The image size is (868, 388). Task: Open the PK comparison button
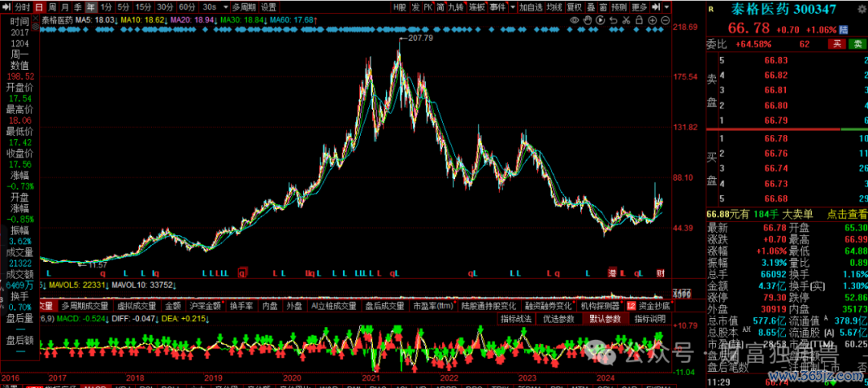(428, 7)
